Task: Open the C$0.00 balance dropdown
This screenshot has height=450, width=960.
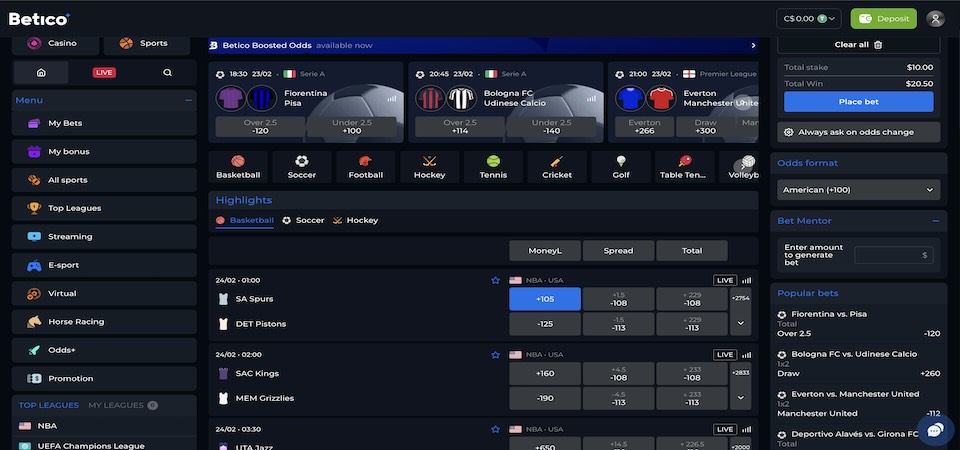Action: [809, 18]
